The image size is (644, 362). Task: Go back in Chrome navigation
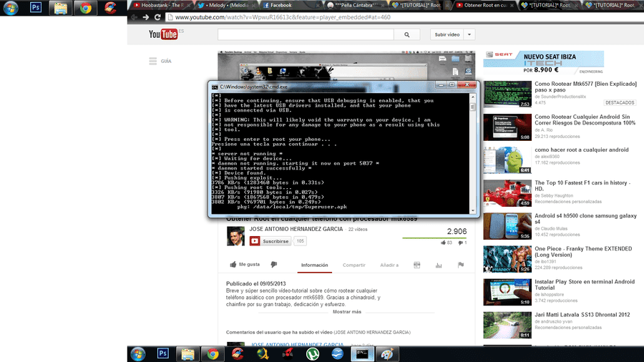click(x=134, y=17)
